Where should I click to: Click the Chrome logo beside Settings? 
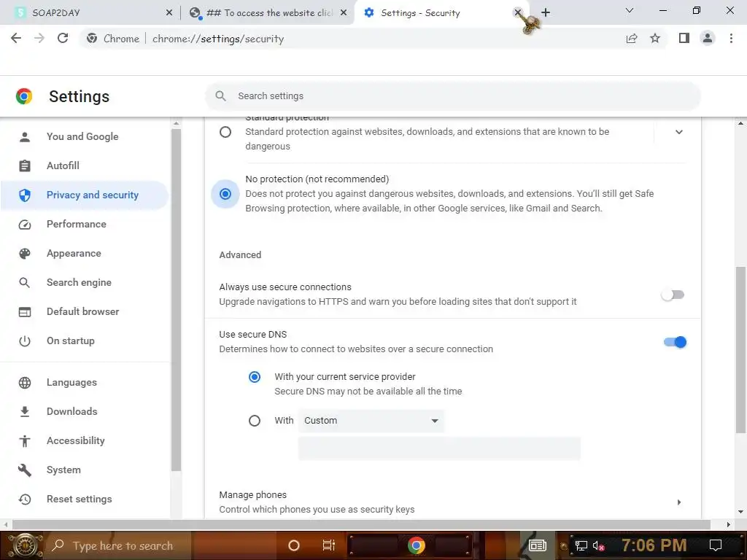click(x=24, y=96)
